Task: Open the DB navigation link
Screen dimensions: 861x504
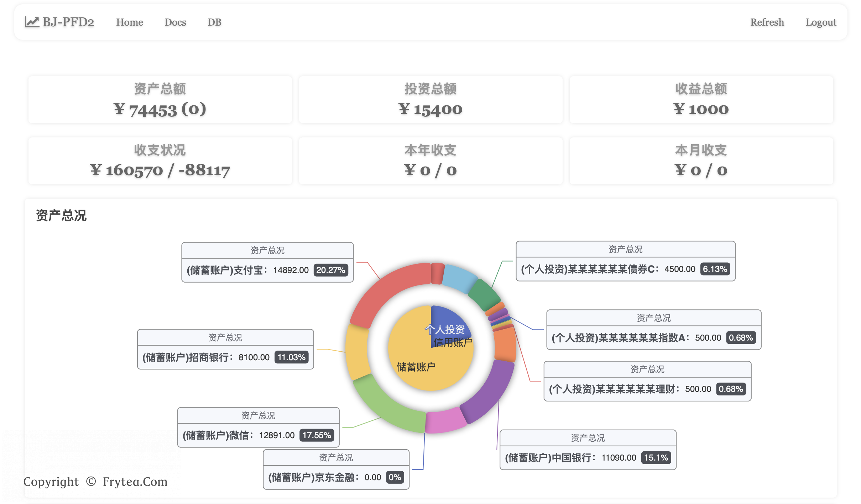Action: click(x=214, y=22)
